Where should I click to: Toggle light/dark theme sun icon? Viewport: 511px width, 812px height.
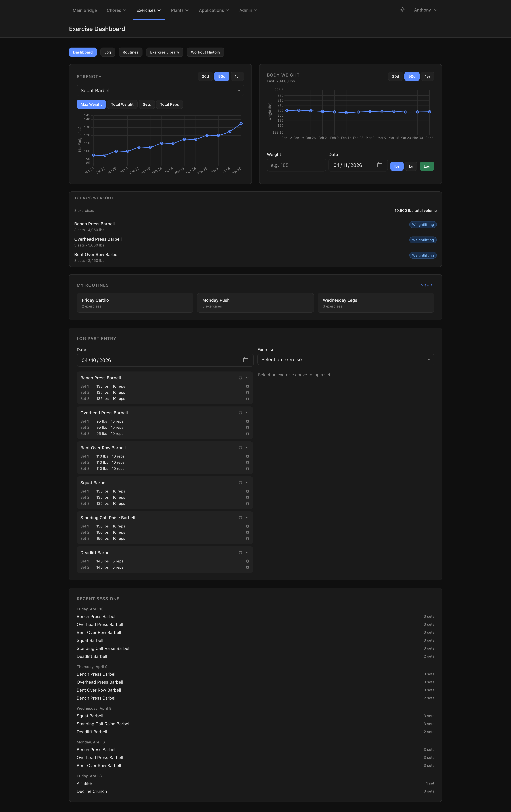402,10
